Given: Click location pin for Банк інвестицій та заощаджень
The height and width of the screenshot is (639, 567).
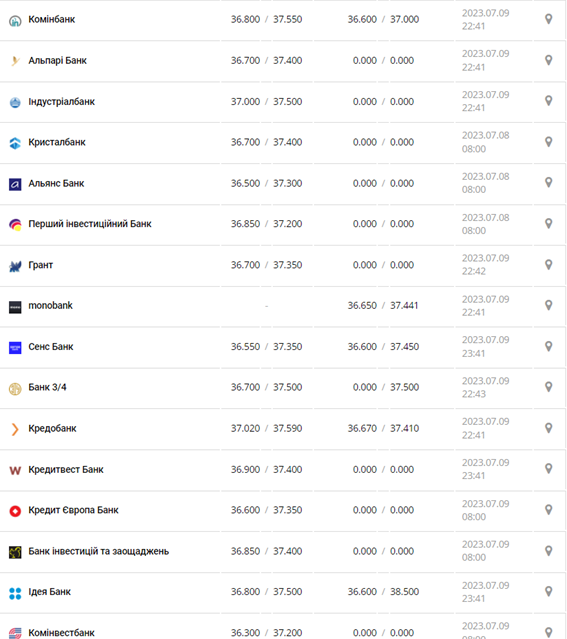Looking at the screenshot, I should pyautogui.click(x=549, y=551).
